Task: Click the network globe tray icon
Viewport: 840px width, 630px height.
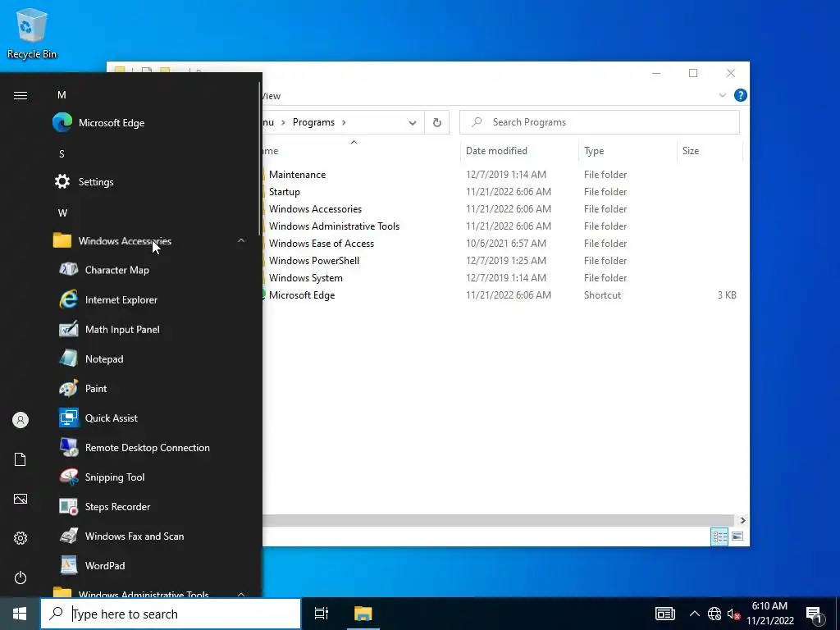Action: click(714, 614)
